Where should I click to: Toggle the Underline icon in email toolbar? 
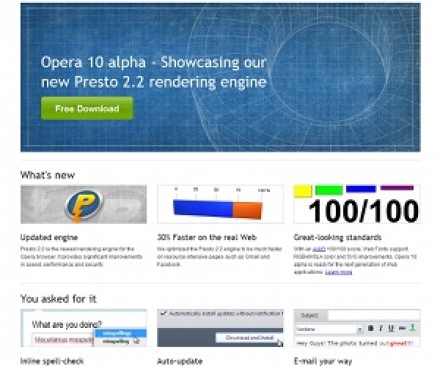(x=391, y=328)
